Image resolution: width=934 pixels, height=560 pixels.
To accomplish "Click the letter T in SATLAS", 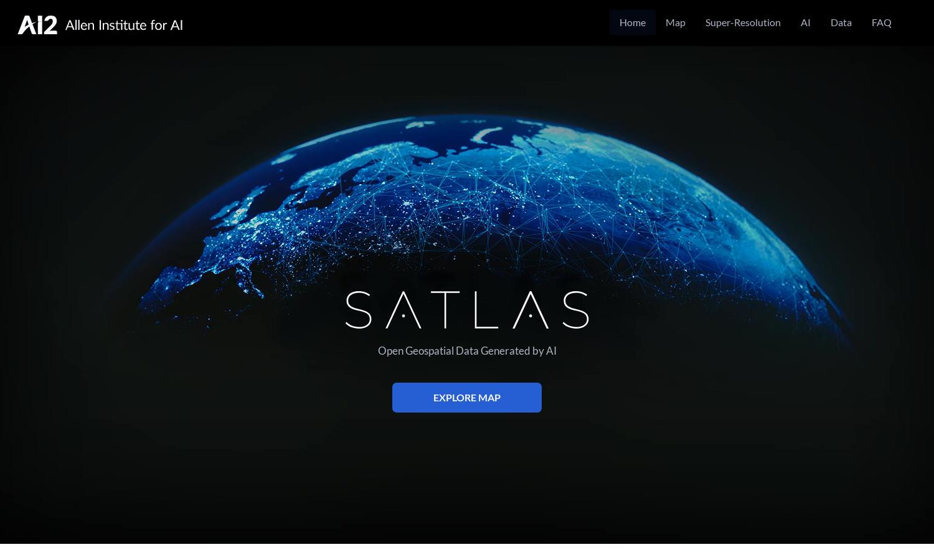I will click(x=447, y=309).
